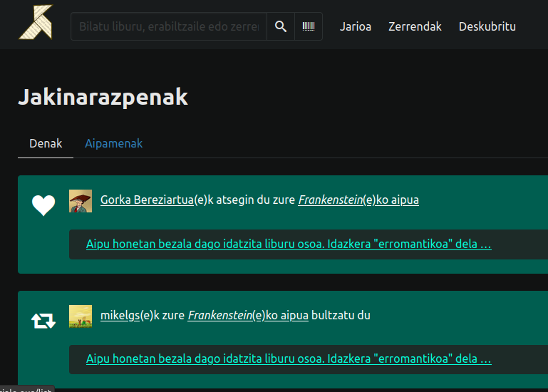Open Gorka Bereziartua's avatar image
This screenshot has width=548, height=392.
click(81, 200)
